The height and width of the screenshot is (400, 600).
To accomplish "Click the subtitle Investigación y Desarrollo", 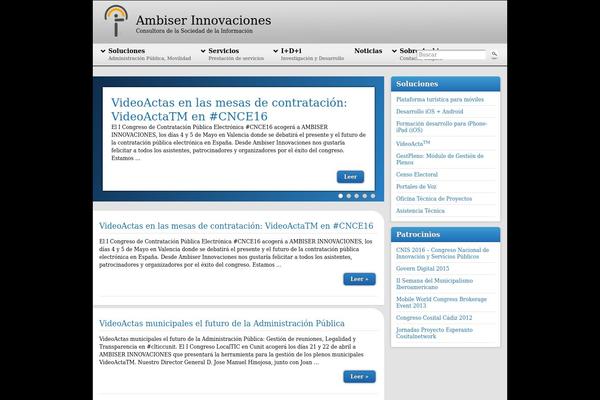I will coord(312,58).
